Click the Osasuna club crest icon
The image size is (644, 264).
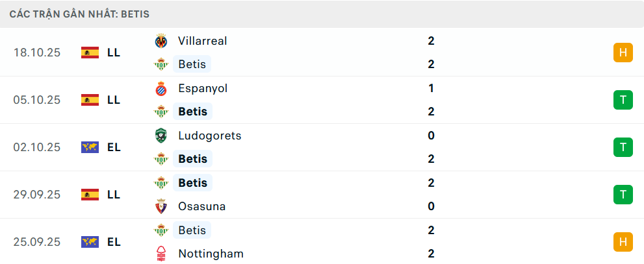tap(161, 206)
